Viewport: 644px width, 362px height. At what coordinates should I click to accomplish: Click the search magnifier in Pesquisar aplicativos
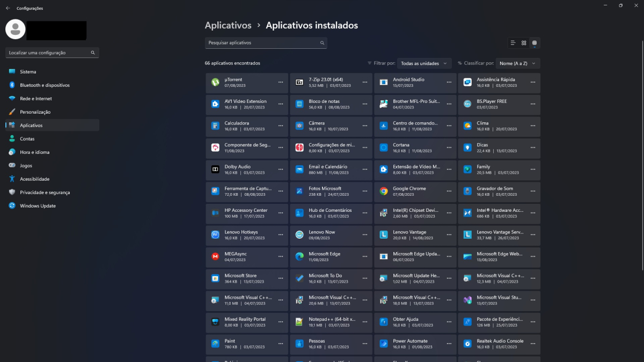(x=322, y=43)
